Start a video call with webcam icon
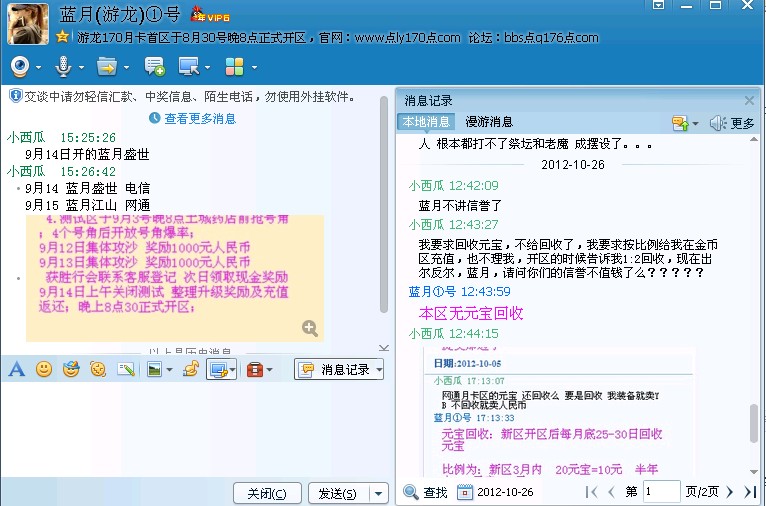Screen dimensions: 766x506 [20, 67]
